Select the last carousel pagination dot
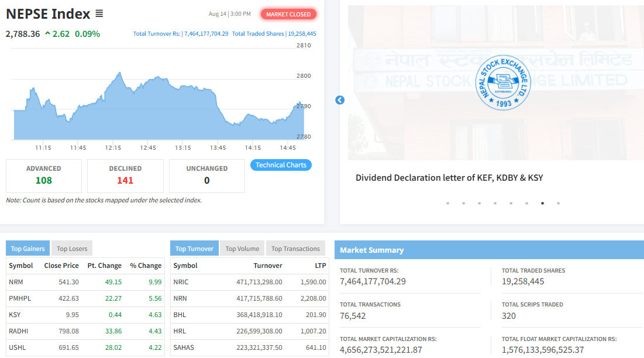 coord(559,204)
